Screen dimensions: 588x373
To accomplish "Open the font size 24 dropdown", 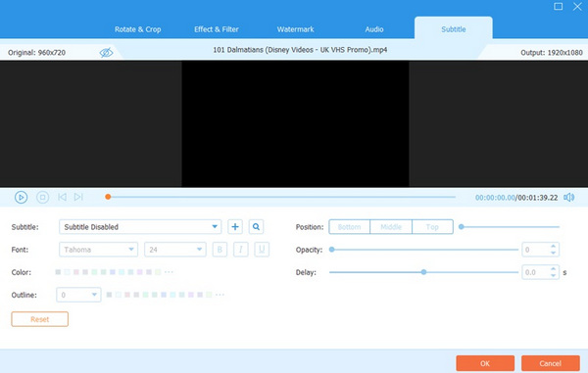I will (175, 250).
